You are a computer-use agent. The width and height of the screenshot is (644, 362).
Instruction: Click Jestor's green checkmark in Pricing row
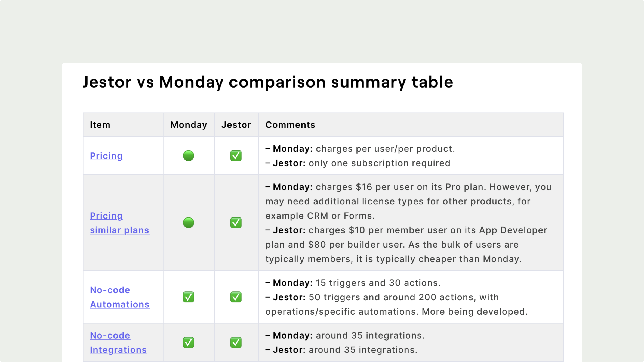coord(236,156)
